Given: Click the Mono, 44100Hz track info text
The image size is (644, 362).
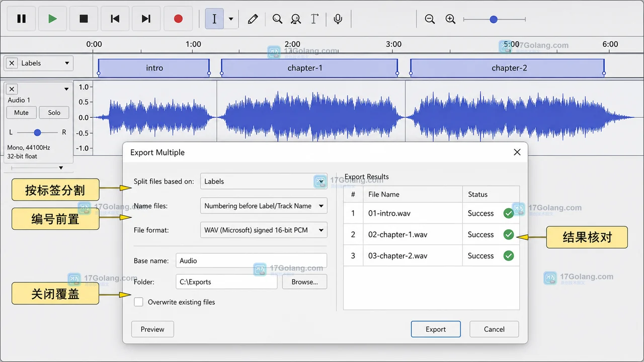Looking at the screenshot, I should click(x=29, y=148).
